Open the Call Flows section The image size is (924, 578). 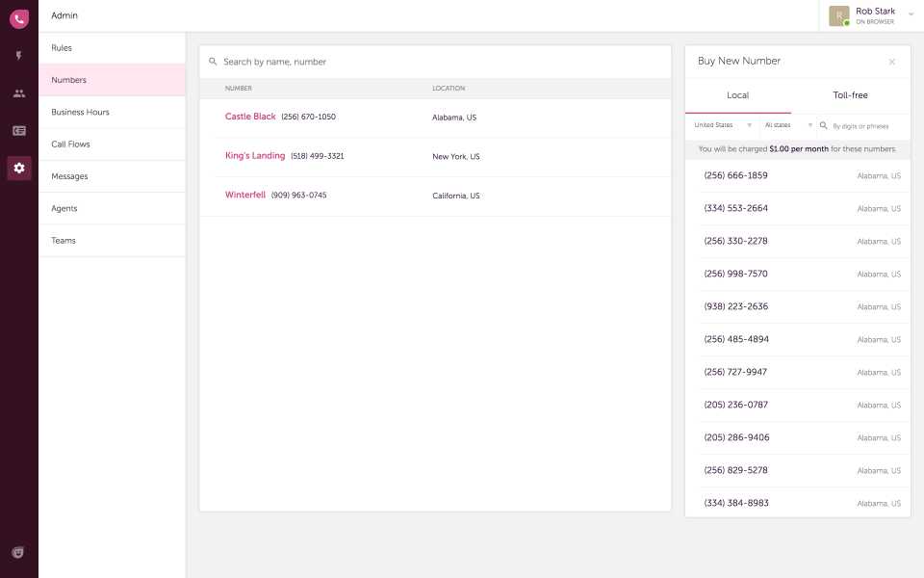click(72, 144)
